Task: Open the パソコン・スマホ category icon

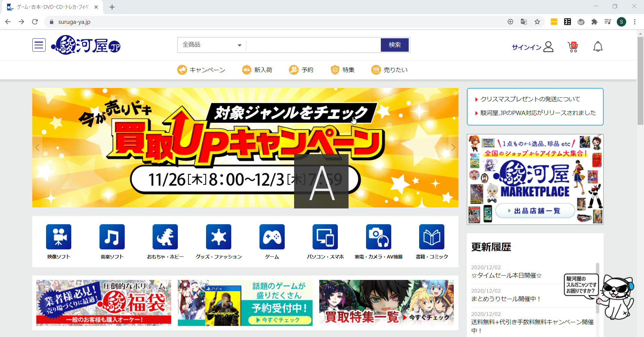Action: (x=325, y=237)
